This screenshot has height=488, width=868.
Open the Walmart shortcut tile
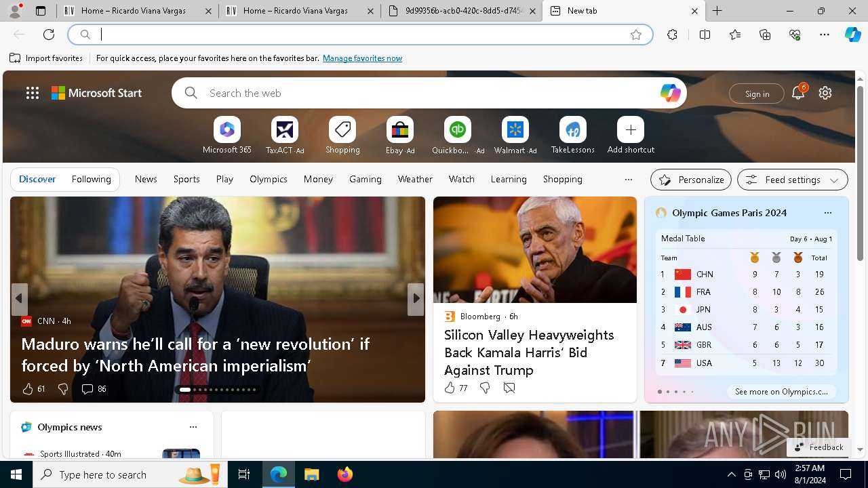[x=515, y=129]
